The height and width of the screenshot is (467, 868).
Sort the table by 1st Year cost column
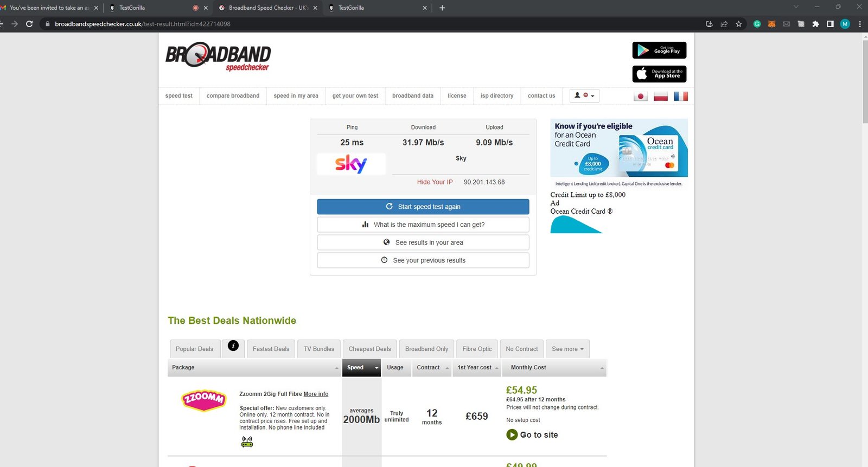(477, 368)
